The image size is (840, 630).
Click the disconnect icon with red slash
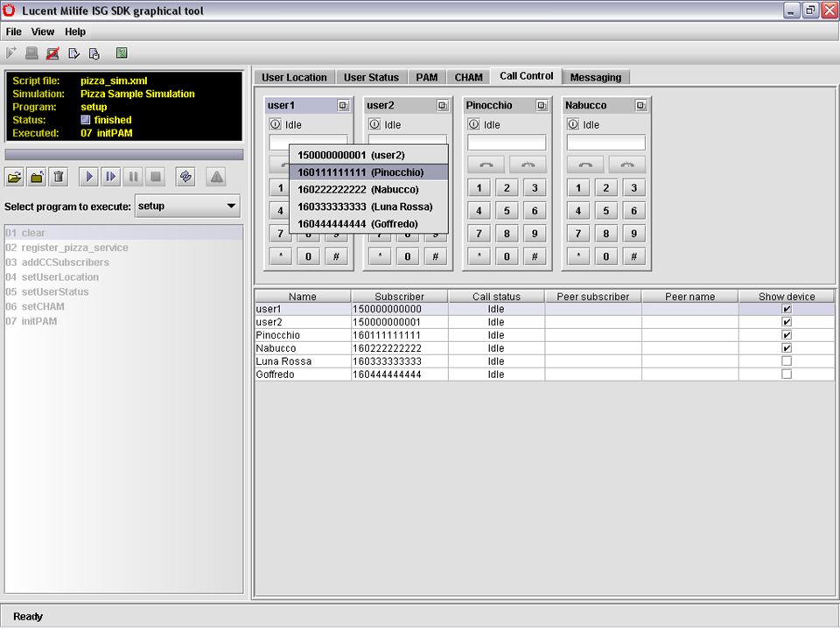52,53
